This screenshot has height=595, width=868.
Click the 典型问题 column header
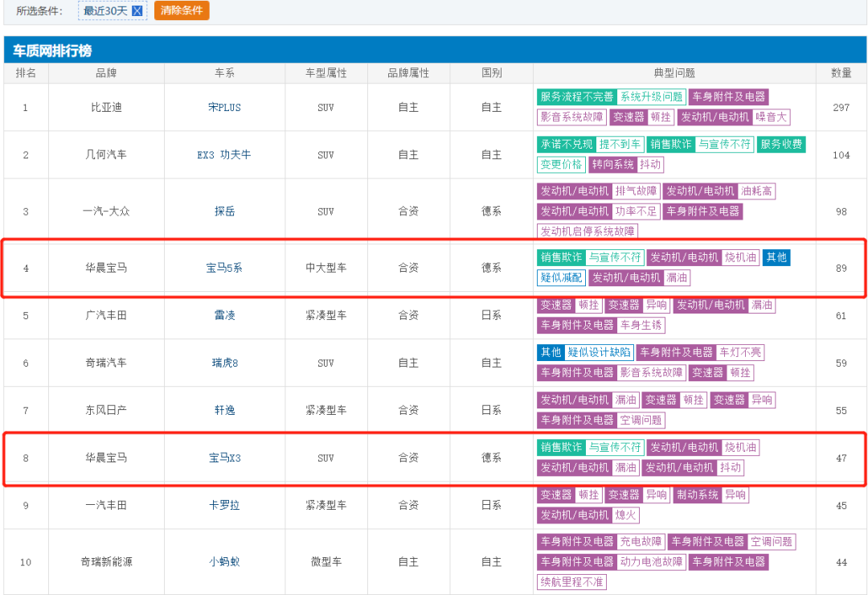click(674, 73)
